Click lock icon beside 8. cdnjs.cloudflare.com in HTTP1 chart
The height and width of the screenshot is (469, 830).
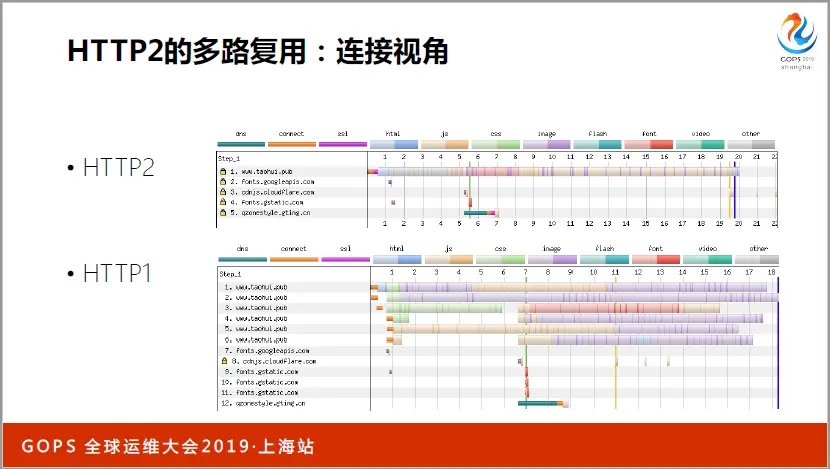(x=224, y=361)
